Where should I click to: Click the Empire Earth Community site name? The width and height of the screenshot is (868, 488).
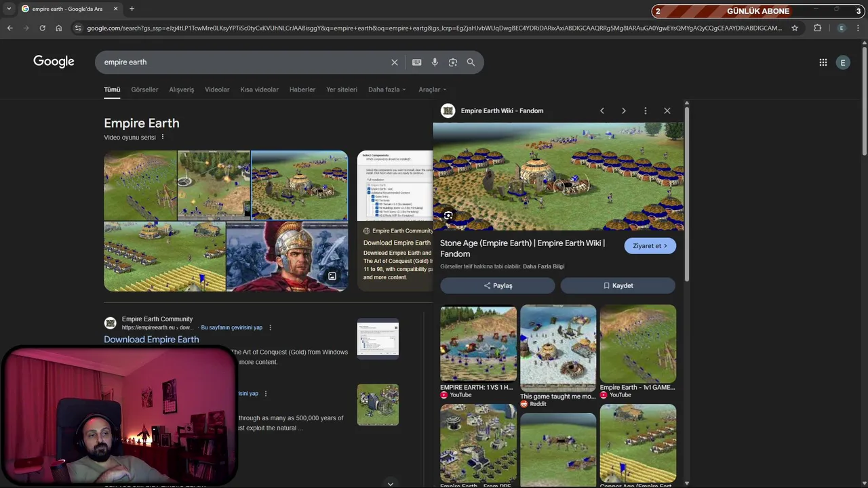click(x=157, y=319)
